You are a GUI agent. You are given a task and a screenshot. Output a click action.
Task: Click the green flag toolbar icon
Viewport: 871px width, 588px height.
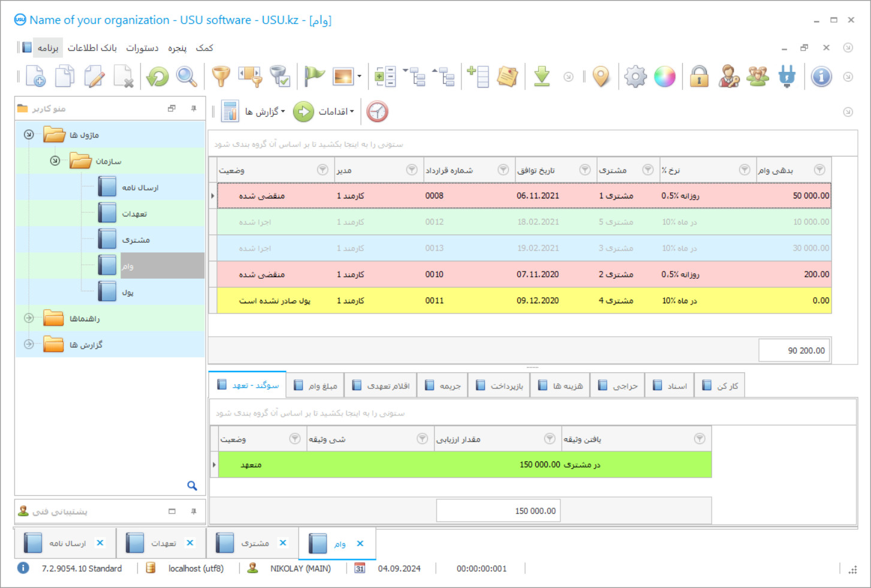[314, 77]
